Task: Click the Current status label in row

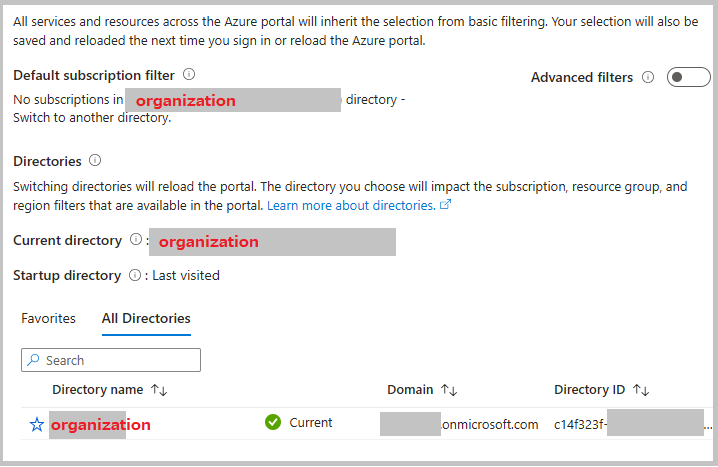Action: (x=310, y=422)
